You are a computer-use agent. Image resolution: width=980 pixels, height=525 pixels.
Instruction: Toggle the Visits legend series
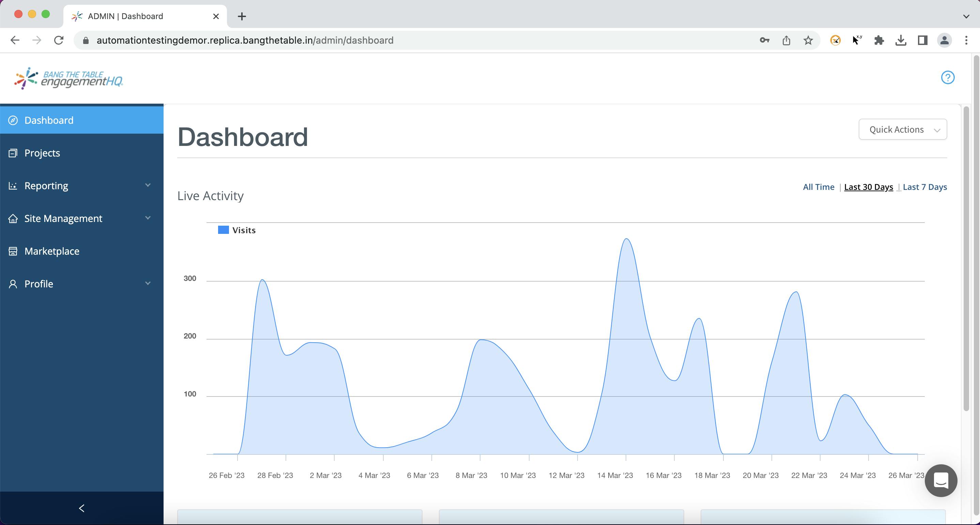point(236,230)
